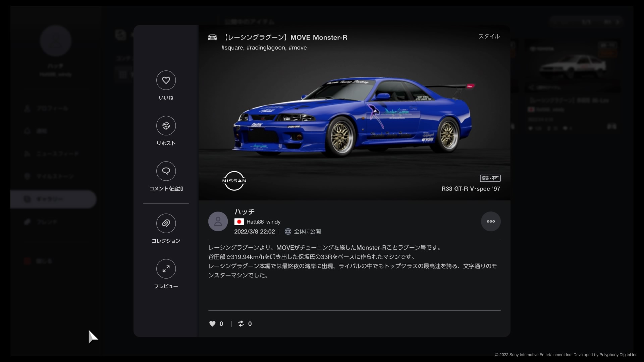Click the heart count icon at bottom
This screenshot has height=362, width=644.
tap(212, 323)
